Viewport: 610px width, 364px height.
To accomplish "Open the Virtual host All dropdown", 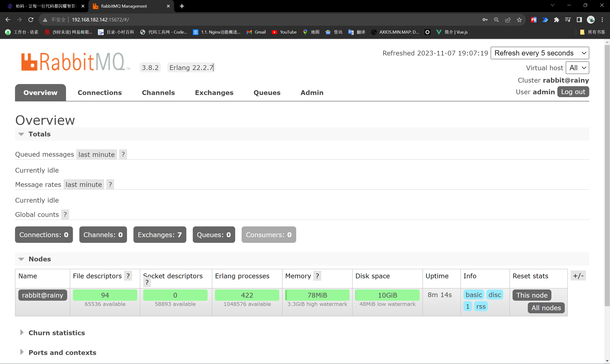I will click(x=577, y=68).
